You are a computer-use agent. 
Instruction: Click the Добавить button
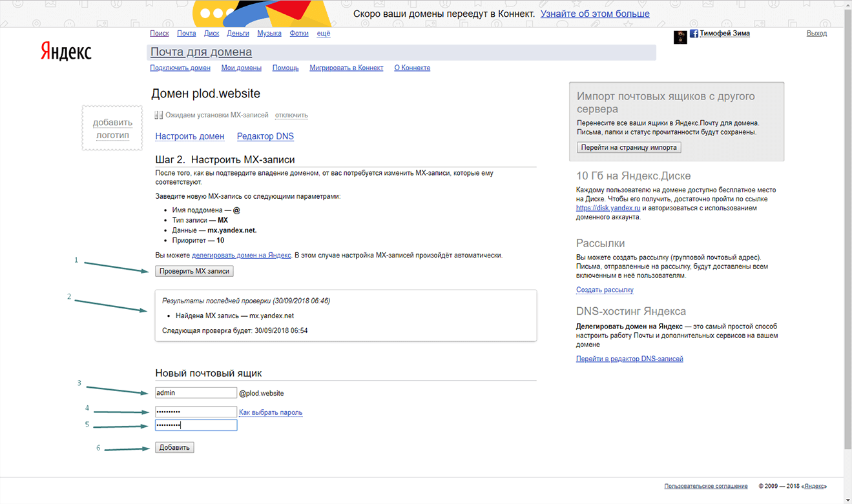coord(174,448)
